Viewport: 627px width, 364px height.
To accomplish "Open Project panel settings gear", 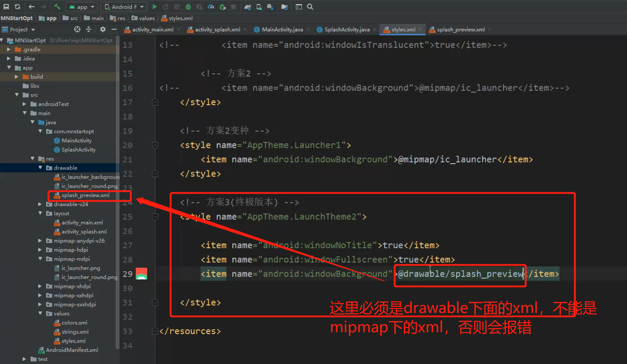I will [103, 30].
